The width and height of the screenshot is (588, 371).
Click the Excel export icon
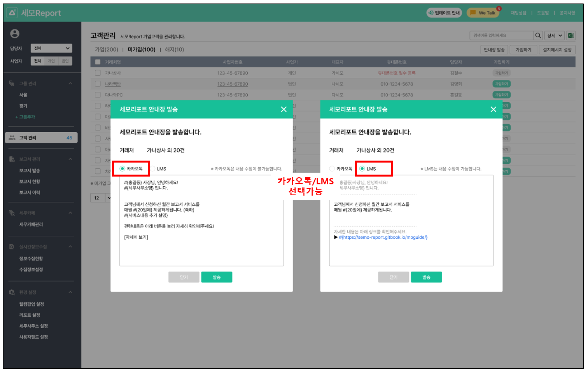[571, 35]
